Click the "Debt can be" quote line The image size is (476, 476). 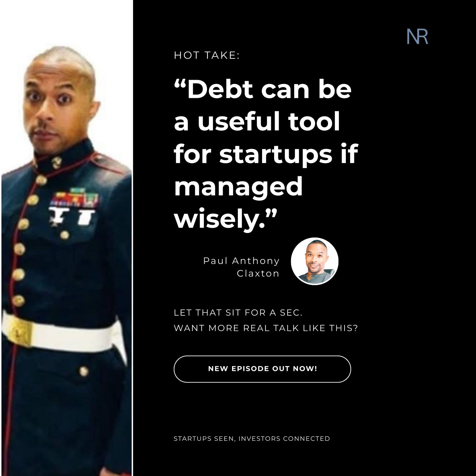click(263, 89)
